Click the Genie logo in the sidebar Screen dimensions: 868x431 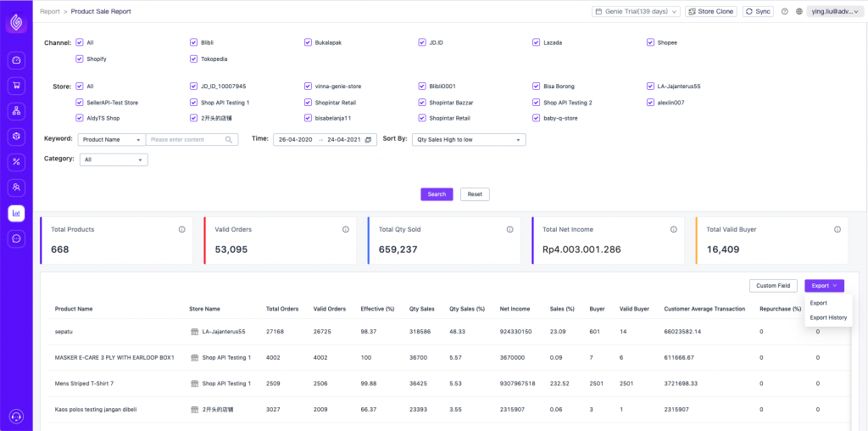[x=16, y=23]
